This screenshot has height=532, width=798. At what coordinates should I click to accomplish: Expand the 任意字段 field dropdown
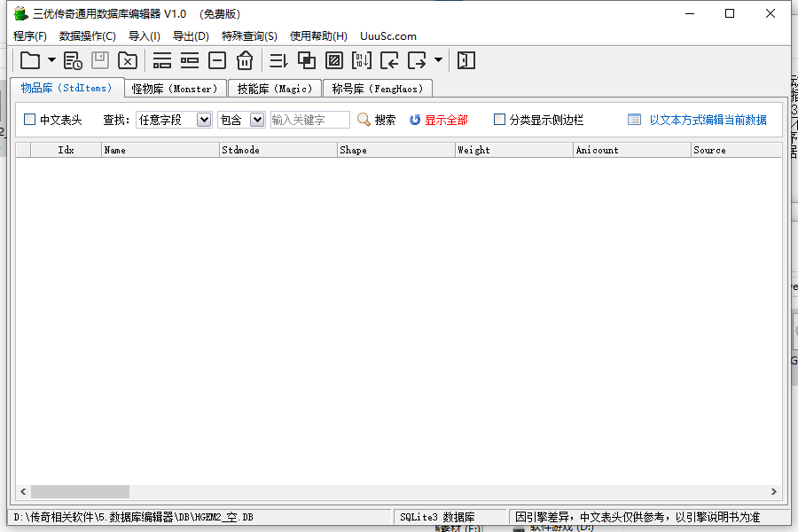point(203,120)
